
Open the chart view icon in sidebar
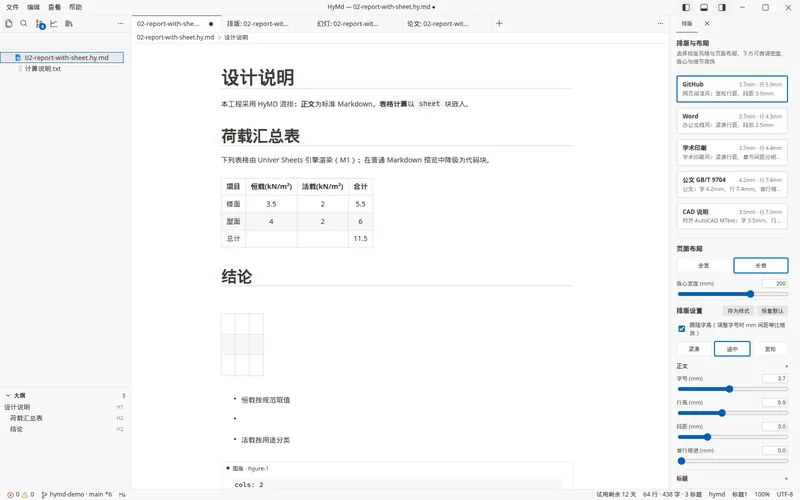[x=54, y=23]
